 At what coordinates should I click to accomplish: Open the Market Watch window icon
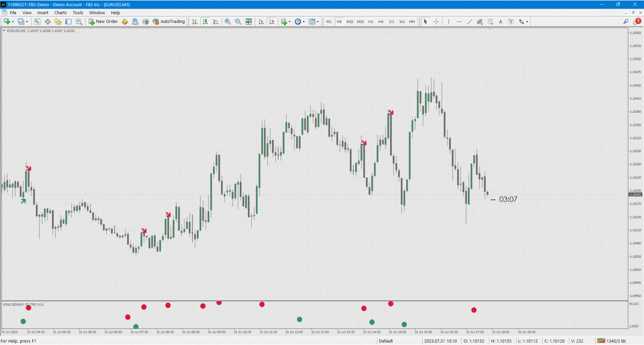pos(37,22)
